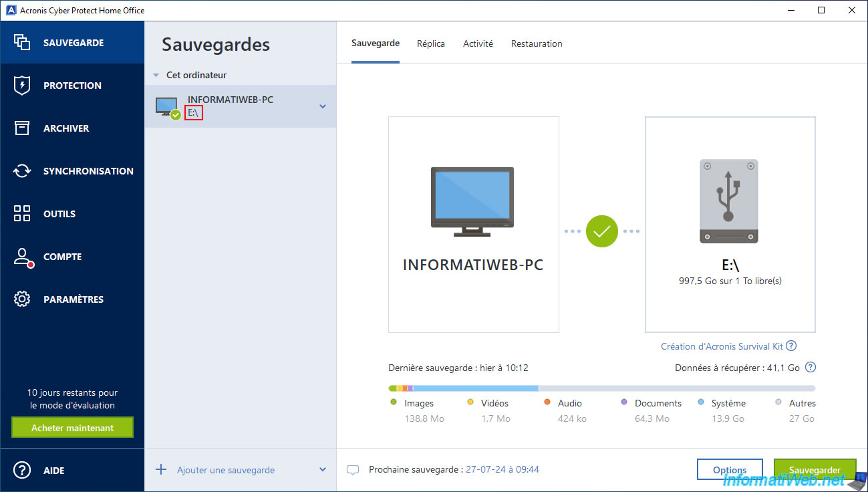Click the yellow Vidéos legend dot

[x=470, y=402]
